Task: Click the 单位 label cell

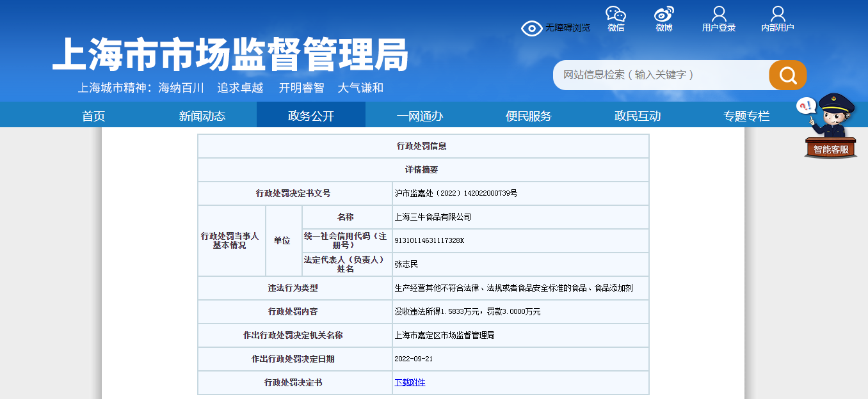Action: point(283,240)
